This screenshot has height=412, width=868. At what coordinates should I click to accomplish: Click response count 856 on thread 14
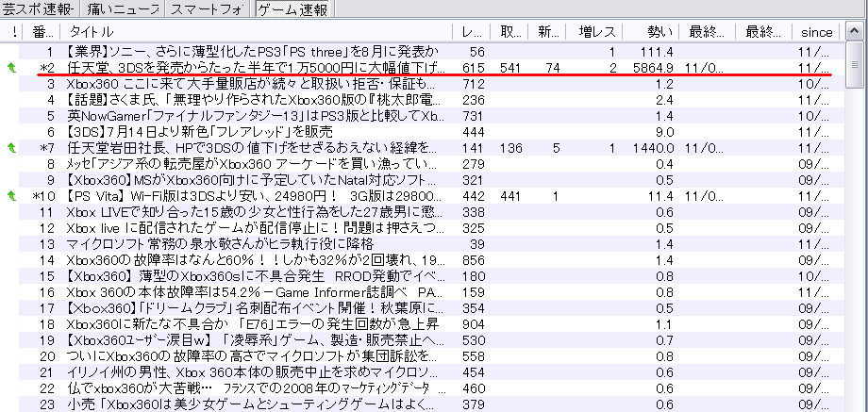click(x=473, y=260)
